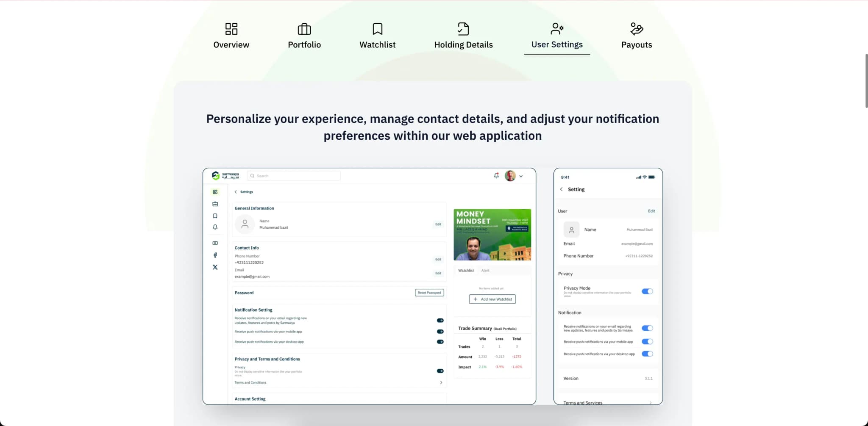Click the sidebar Facebook icon

(215, 255)
